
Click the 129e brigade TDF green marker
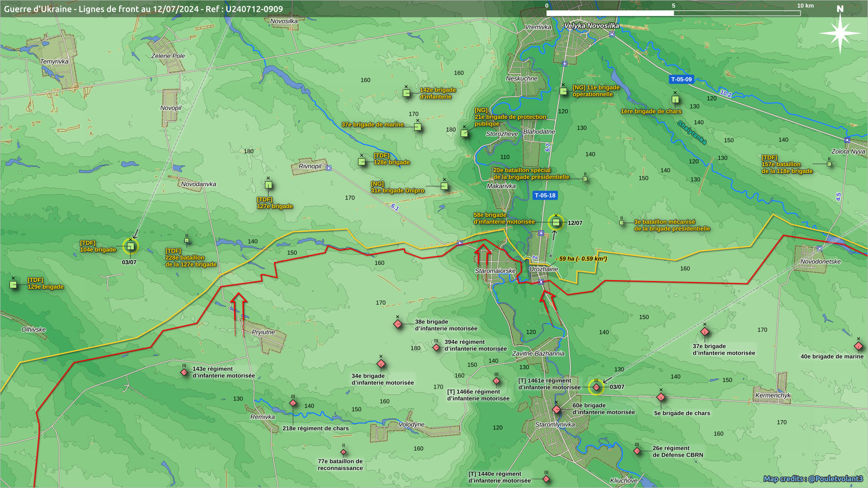coord(13,285)
